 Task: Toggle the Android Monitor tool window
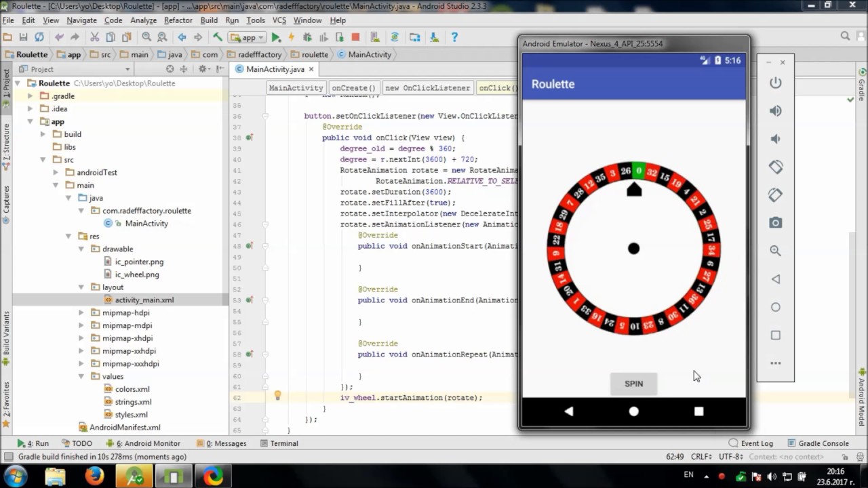[144, 443]
